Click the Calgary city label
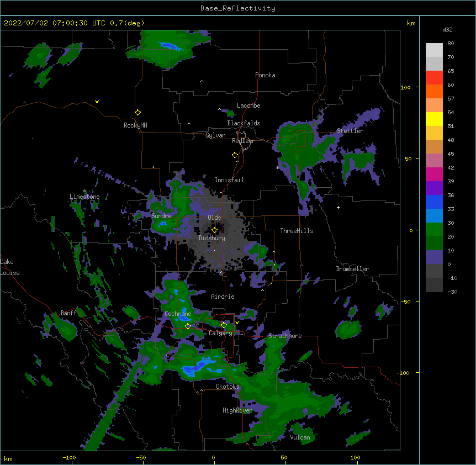 [220, 333]
